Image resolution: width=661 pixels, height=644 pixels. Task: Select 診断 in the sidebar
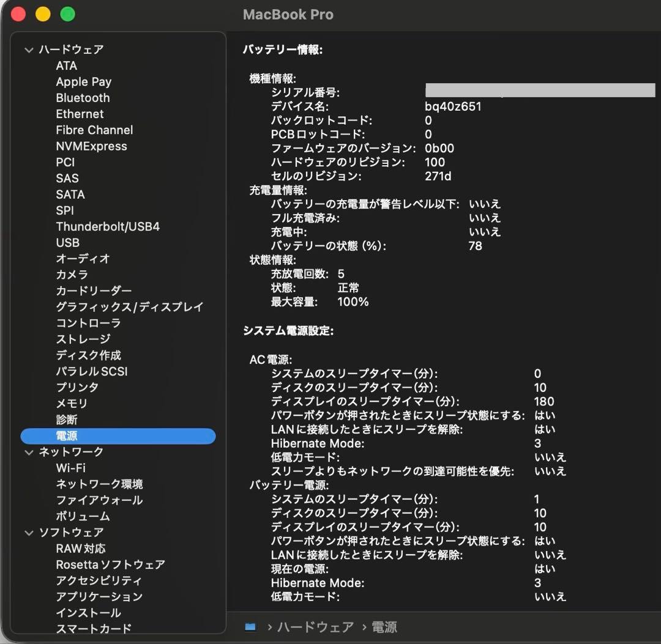pyautogui.click(x=67, y=420)
